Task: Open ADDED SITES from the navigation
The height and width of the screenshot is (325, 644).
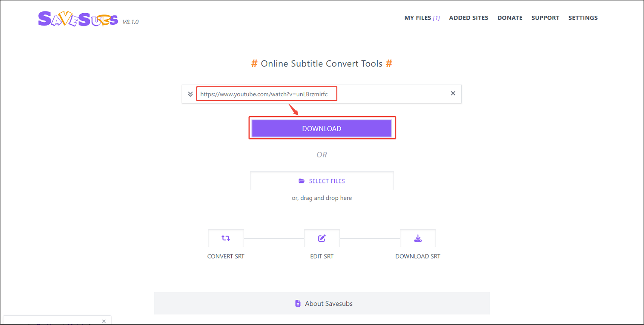Action: (x=469, y=18)
